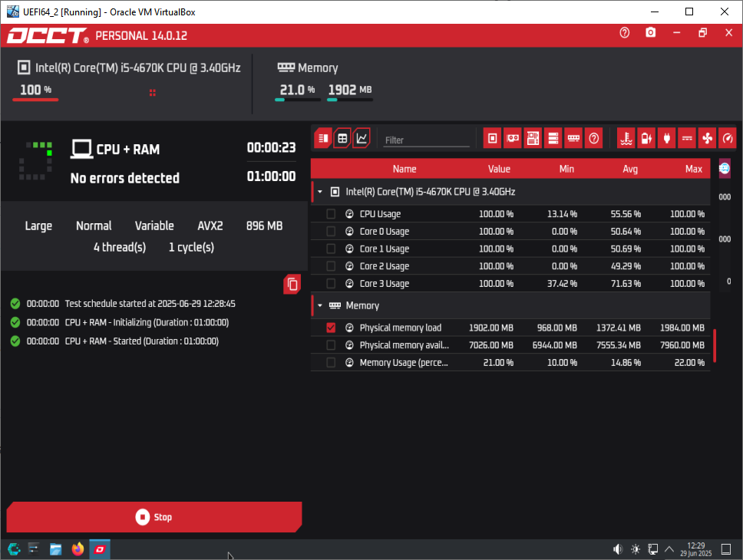Click the CPU 100 % usage bar

click(x=35, y=100)
